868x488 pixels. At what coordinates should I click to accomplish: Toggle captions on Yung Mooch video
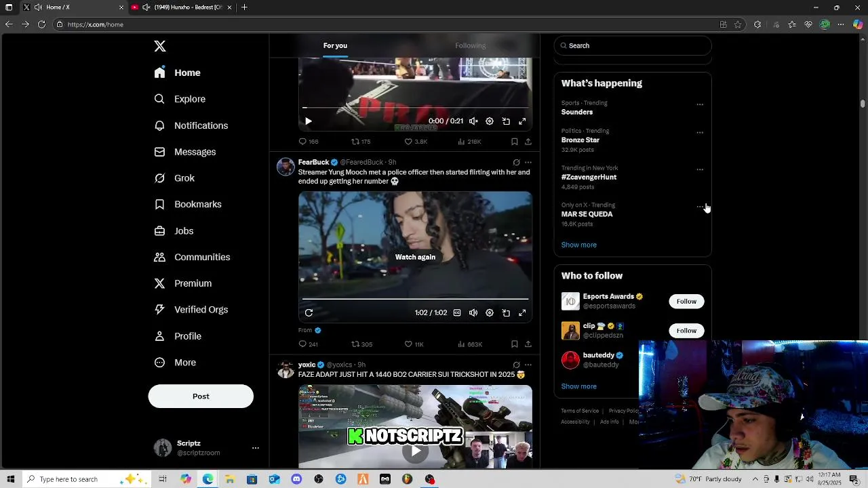[457, 312]
